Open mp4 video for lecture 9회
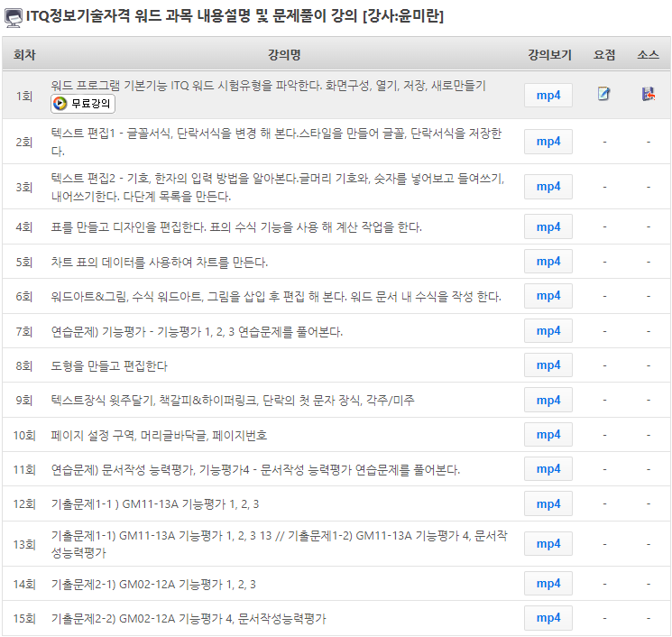The width and height of the screenshot is (672, 637). coord(548,400)
